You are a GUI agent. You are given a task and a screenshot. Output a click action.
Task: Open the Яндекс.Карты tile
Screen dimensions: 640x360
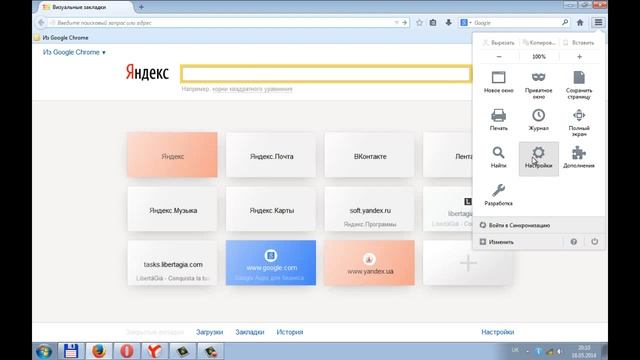271,209
